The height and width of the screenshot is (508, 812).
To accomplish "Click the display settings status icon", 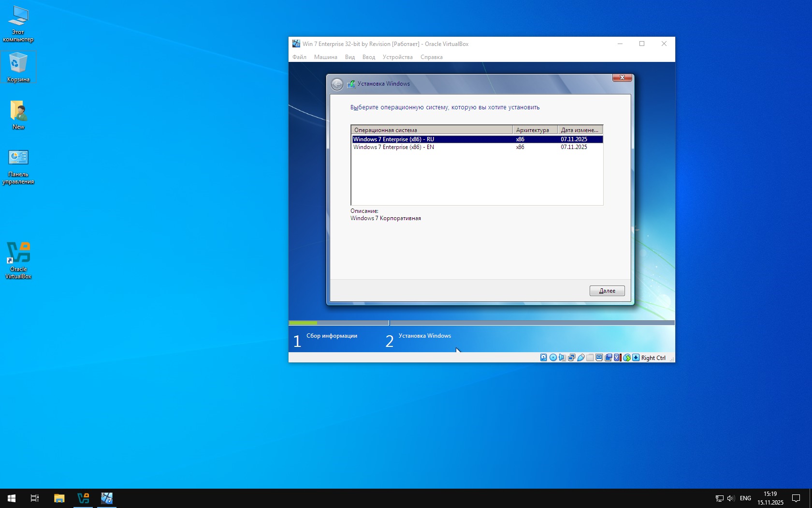I will [599, 358].
